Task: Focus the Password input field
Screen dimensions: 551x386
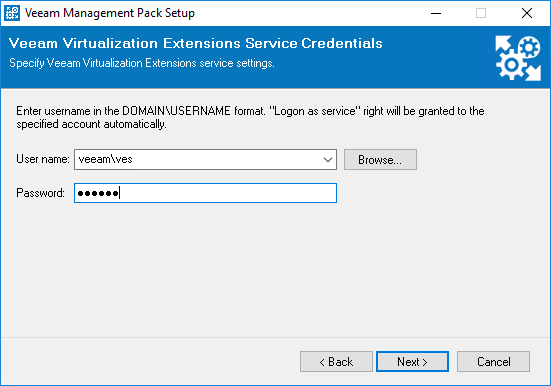Action: 205,193
